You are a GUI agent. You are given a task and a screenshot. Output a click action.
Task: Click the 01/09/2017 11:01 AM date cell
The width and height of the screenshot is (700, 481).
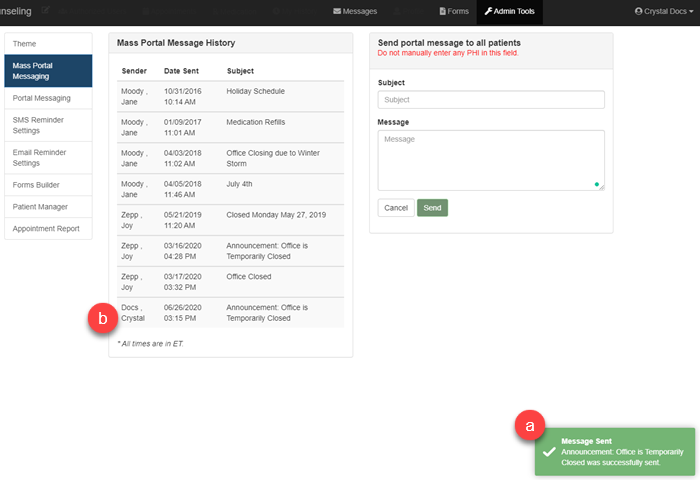183,127
